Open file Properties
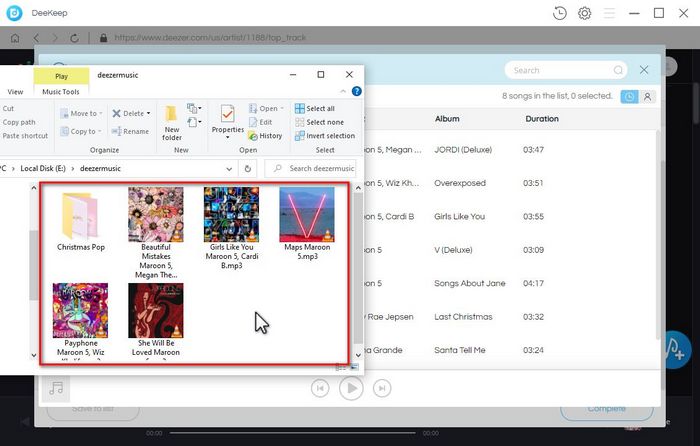The image size is (700, 446). point(228,121)
